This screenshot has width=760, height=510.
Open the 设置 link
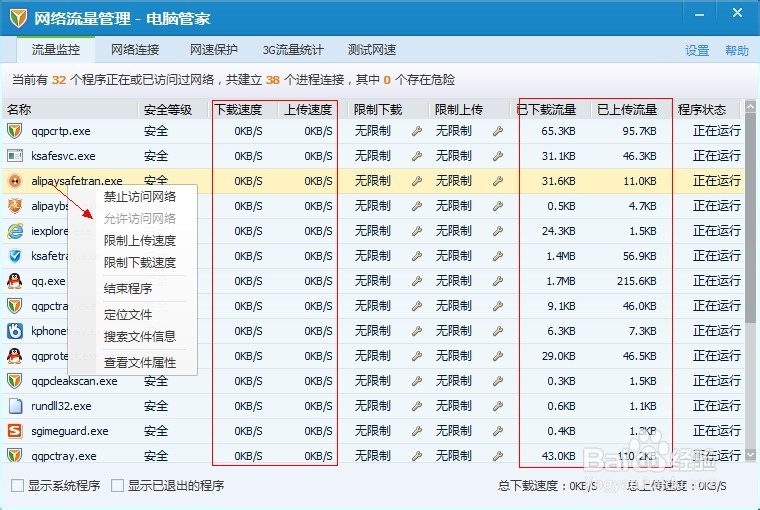coord(697,50)
